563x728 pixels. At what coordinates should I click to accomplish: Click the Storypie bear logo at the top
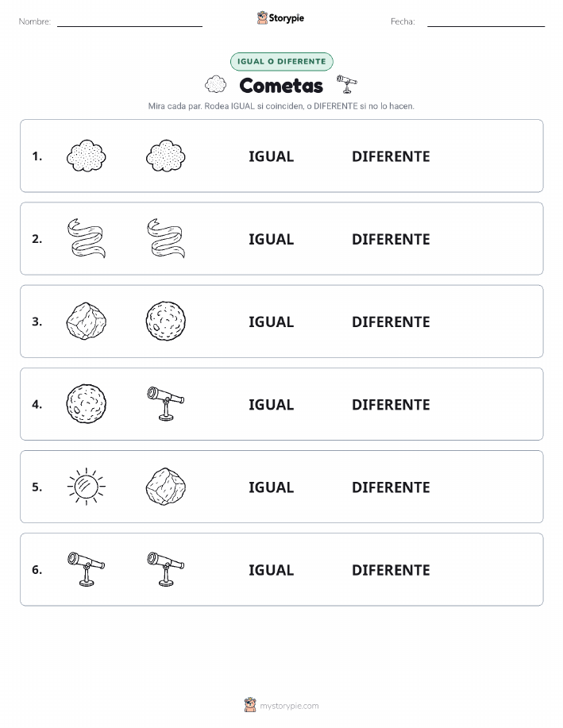[262, 18]
